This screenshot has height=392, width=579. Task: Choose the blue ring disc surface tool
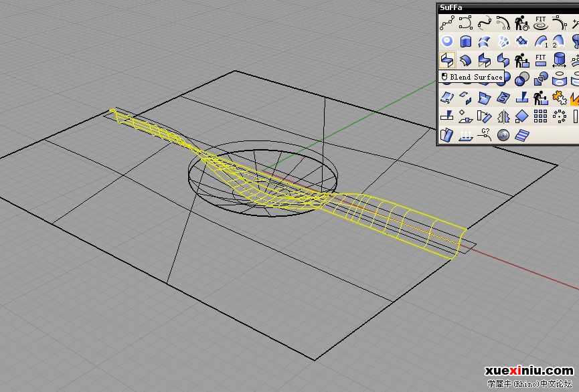coord(447,41)
